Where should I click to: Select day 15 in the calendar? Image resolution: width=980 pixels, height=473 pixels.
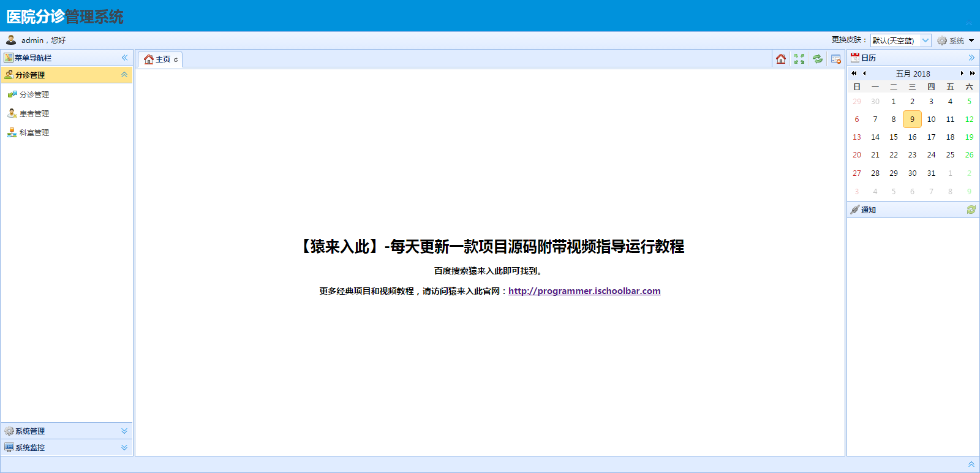[894, 137]
